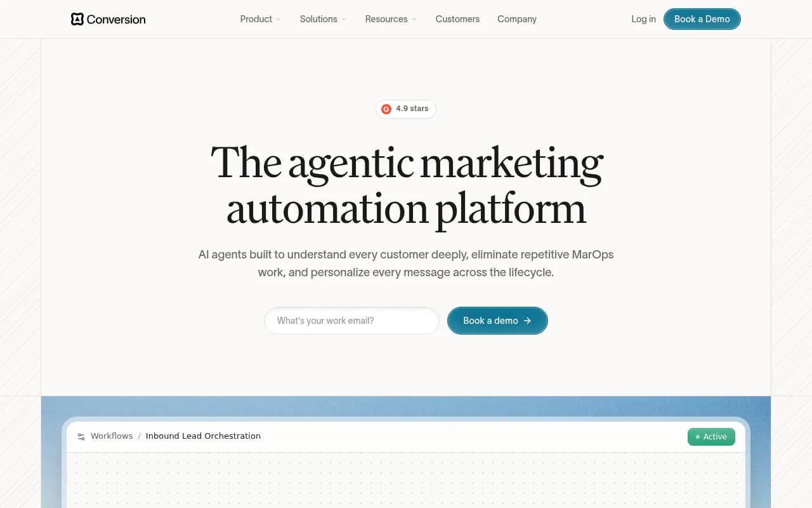Click the 4.9 stars text
Image resolution: width=812 pixels, height=508 pixels.
tap(412, 109)
